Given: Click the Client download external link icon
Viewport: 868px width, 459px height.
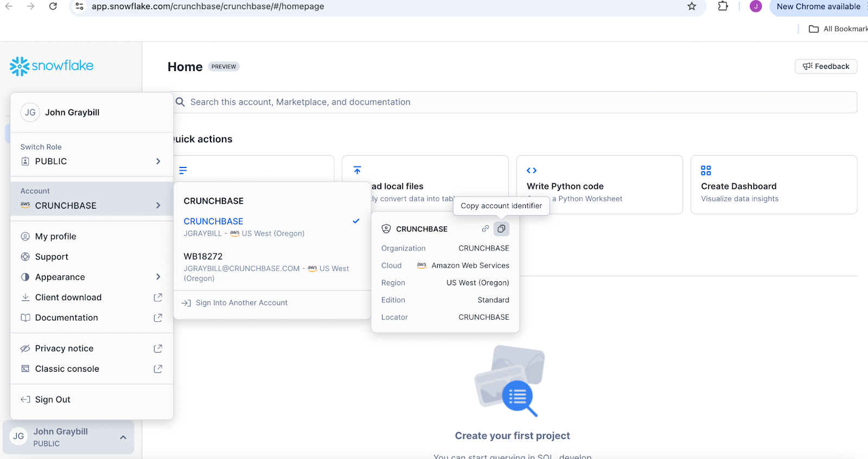Looking at the screenshot, I should [x=158, y=298].
